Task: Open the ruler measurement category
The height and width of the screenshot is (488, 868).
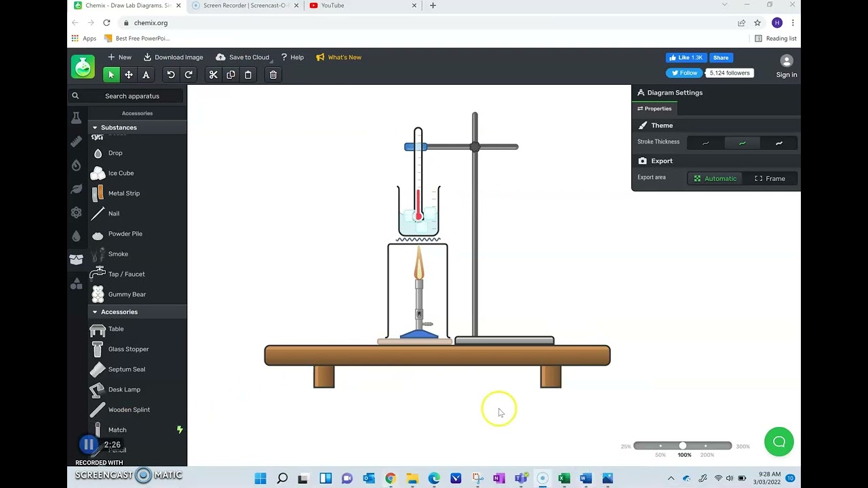Action: 76,142
